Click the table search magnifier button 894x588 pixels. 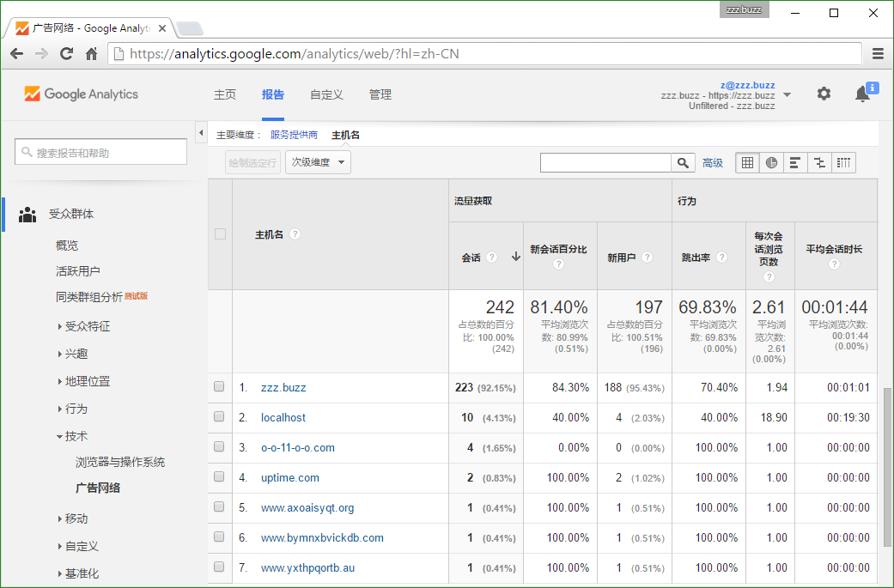pyautogui.click(x=683, y=163)
